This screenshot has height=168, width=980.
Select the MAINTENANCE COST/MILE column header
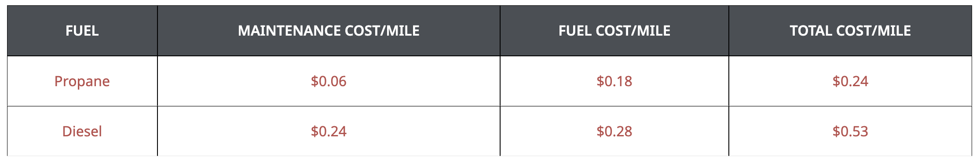[329, 31]
